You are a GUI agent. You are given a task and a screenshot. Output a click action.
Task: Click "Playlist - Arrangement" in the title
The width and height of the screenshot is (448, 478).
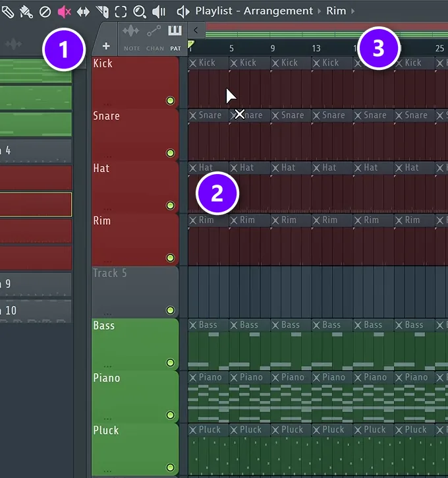[x=254, y=11]
